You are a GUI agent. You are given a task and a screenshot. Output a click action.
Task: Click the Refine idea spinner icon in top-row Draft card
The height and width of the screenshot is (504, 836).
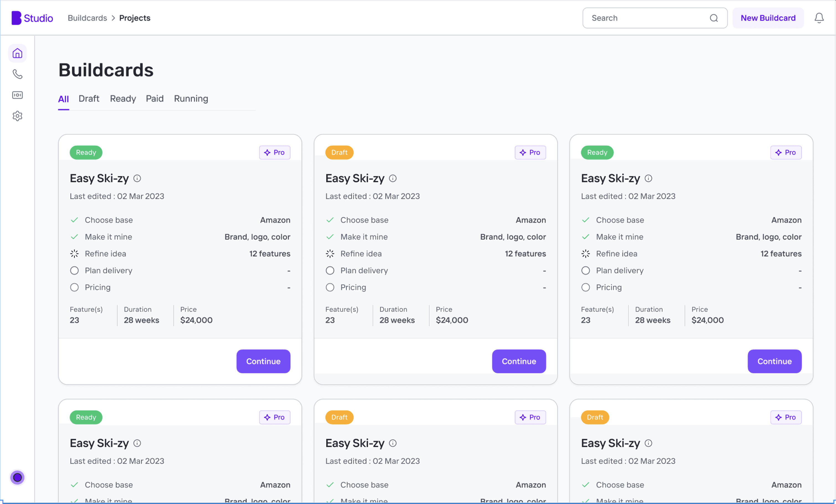(330, 254)
